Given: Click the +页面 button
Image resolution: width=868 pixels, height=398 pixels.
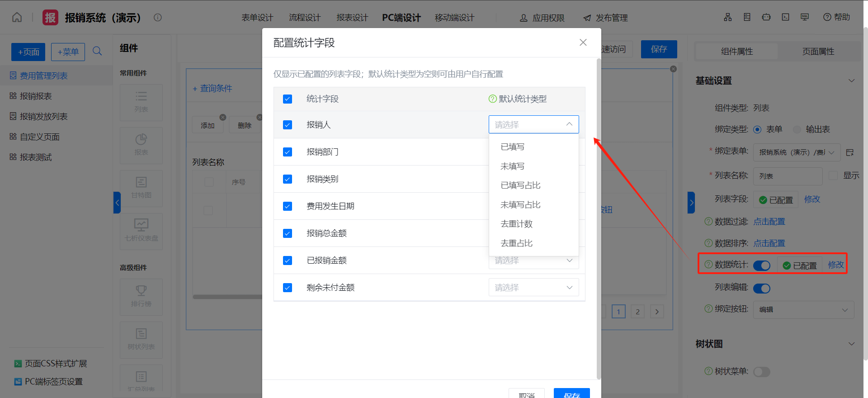Looking at the screenshot, I should point(28,52).
